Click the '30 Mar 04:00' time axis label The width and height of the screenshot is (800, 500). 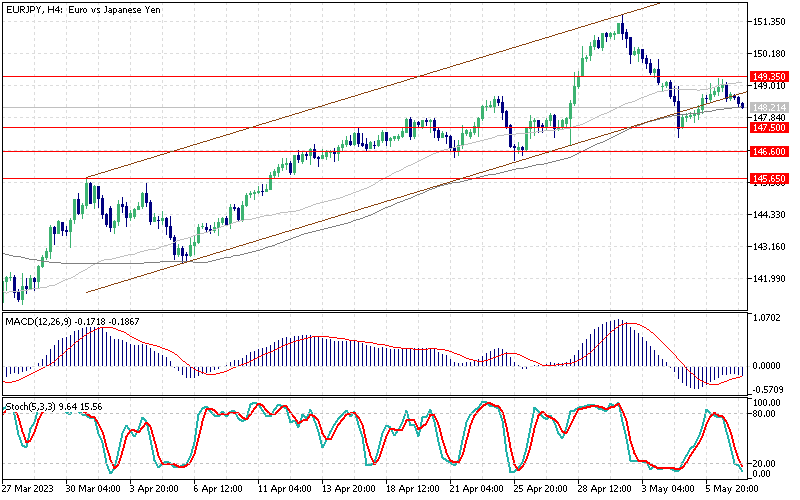pyautogui.click(x=93, y=489)
